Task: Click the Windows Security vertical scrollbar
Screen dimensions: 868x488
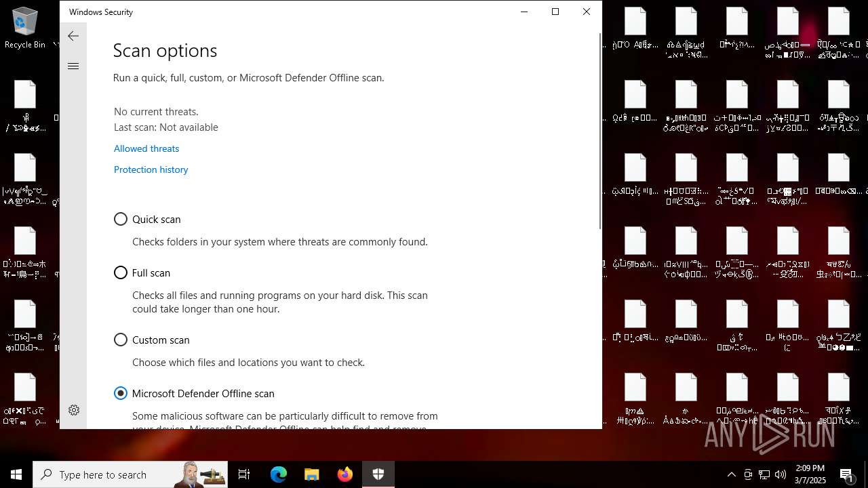Action: click(599, 131)
